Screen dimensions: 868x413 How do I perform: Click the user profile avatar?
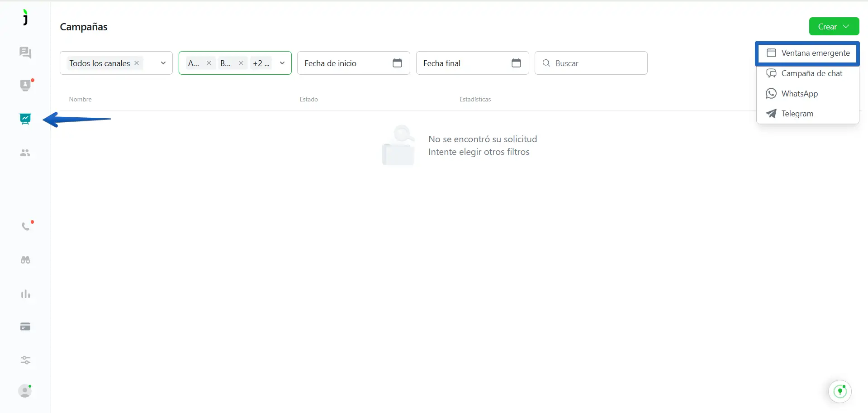click(25, 391)
